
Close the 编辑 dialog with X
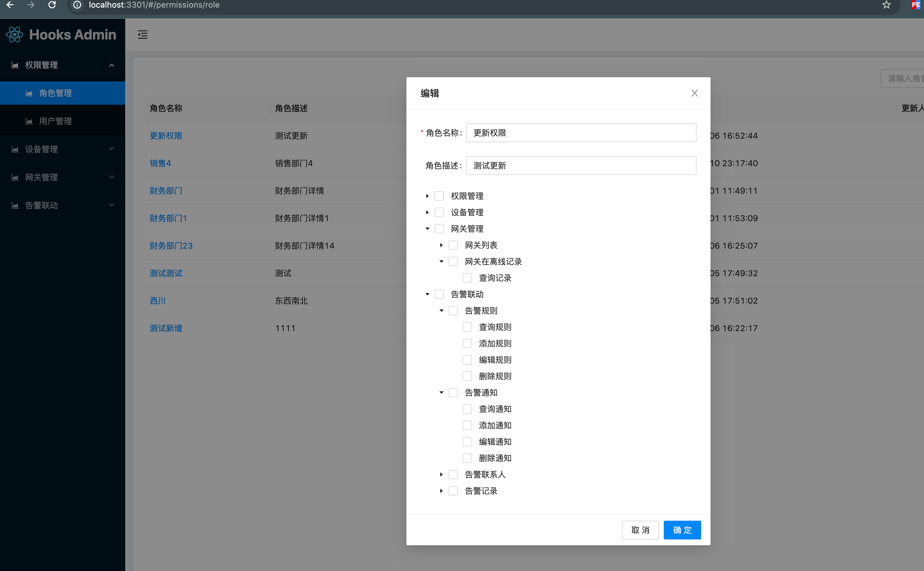(x=694, y=93)
